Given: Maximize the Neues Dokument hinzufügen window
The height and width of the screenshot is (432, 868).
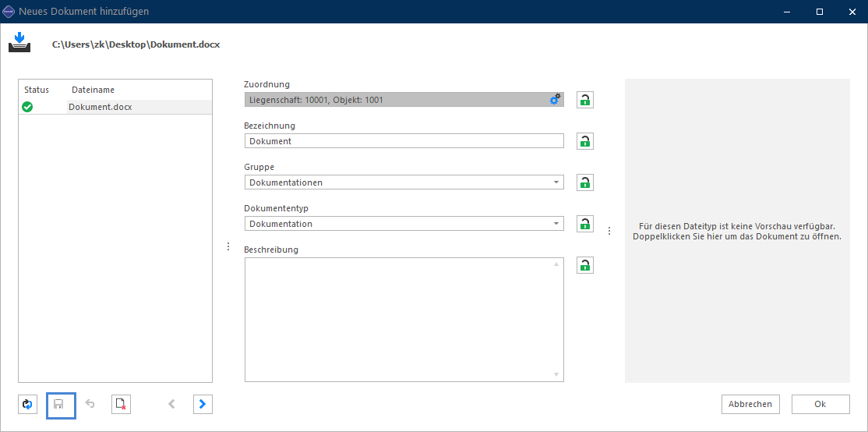Looking at the screenshot, I should pos(820,12).
